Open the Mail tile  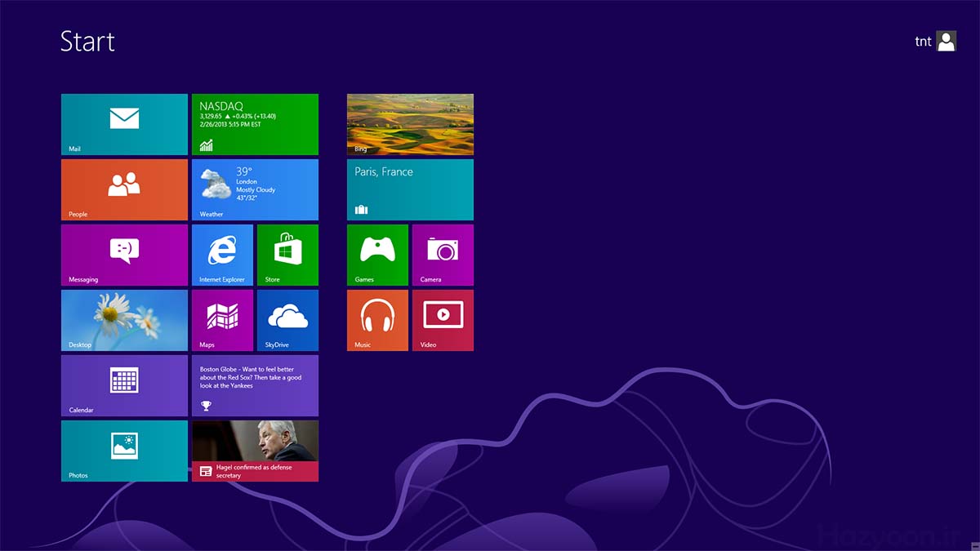124,124
